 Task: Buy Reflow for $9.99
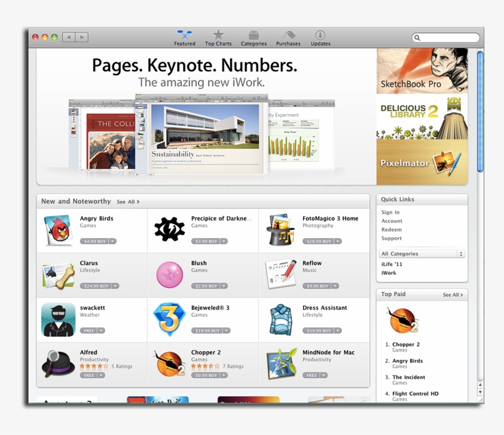pos(317,286)
